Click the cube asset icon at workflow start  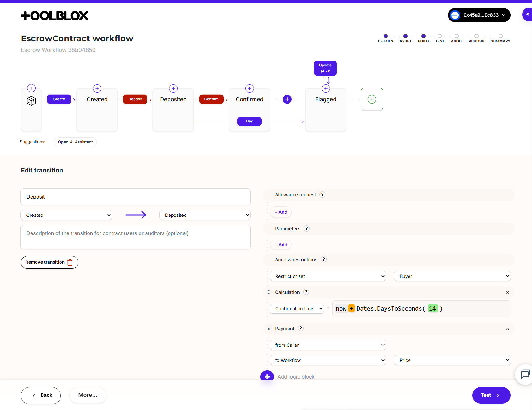[31, 101]
